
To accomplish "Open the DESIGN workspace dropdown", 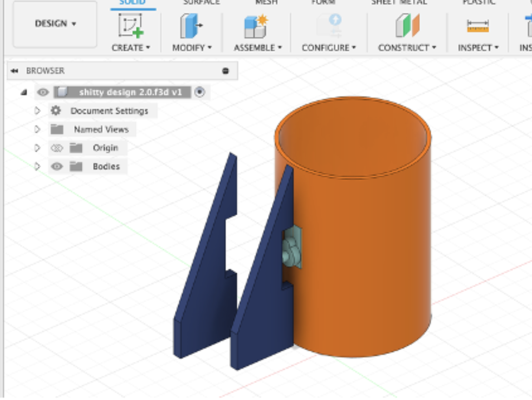I will point(55,24).
